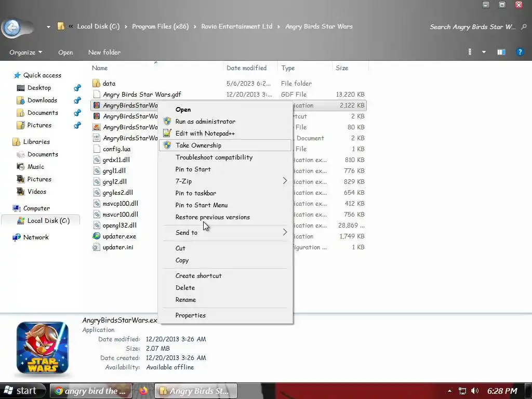The image size is (532, 399).
Task: Click the change view icon
Action: 470,52
